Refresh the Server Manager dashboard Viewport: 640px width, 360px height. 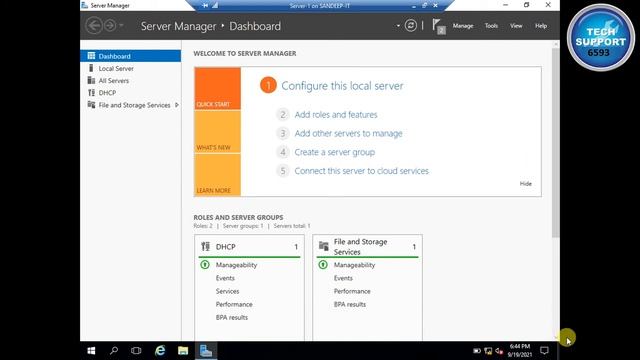pos(411,26)
